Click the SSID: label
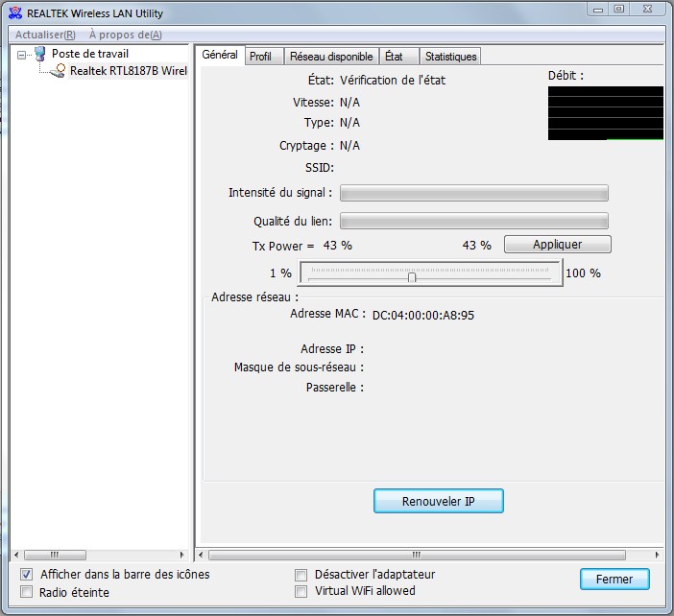Viewport: 674px width, 616px height. pyautogui.click(x=320, y=168)
